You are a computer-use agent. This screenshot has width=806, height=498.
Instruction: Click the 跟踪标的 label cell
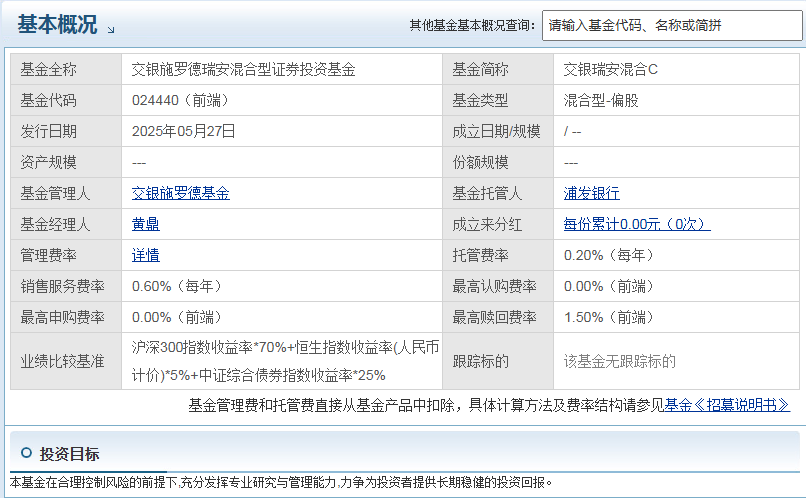point(498,361)
